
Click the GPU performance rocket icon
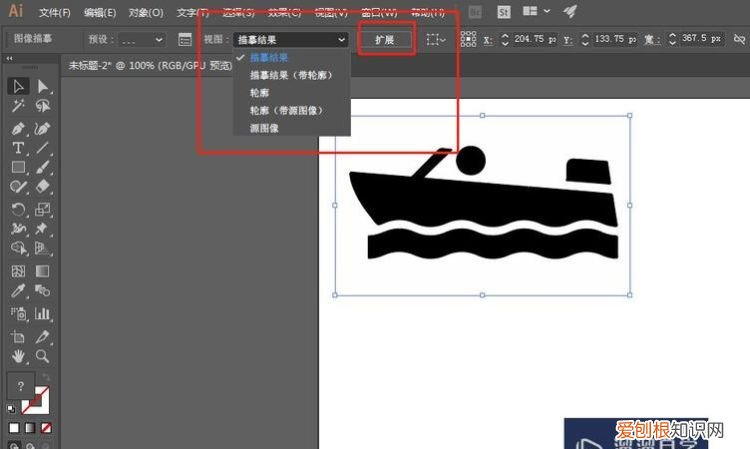pyautogui.click(x=570, y=11)
